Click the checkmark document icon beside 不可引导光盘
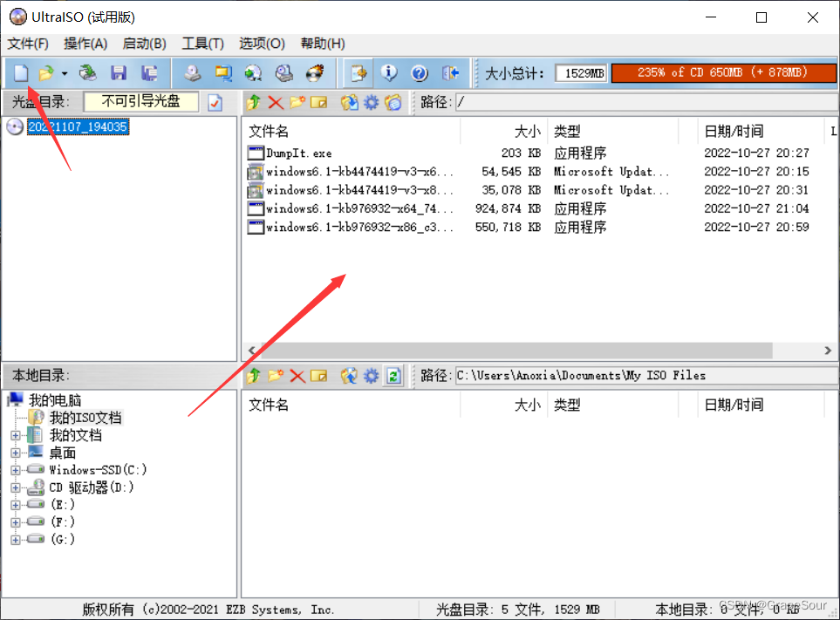 point(215,102)
